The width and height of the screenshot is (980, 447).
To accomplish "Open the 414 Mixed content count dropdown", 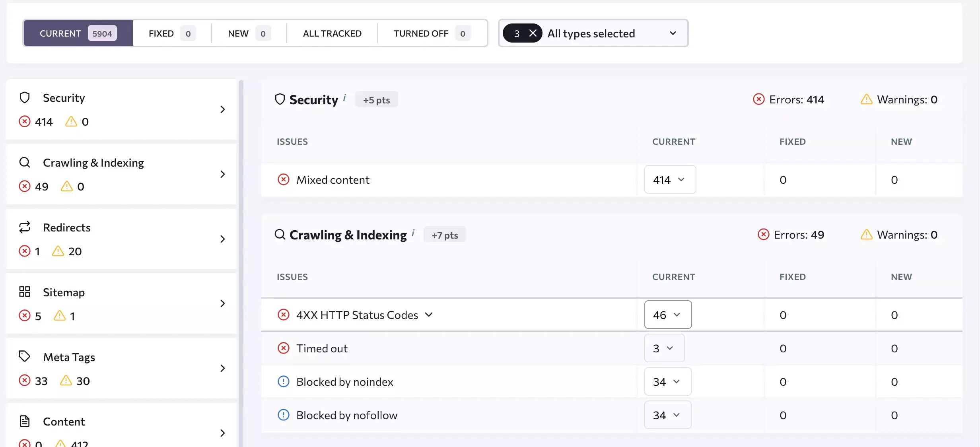I will coord(670,180).
